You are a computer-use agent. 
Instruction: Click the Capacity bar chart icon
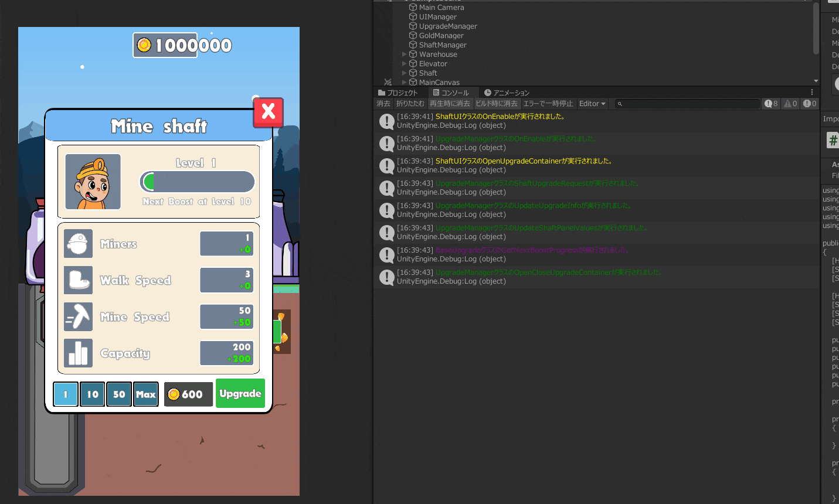pos(78,353)
